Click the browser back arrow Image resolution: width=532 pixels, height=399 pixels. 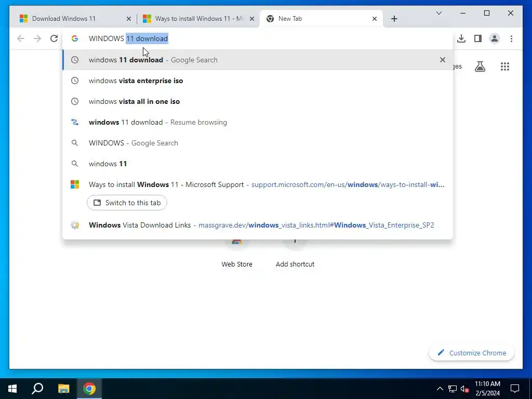click(x=21, y=38)
